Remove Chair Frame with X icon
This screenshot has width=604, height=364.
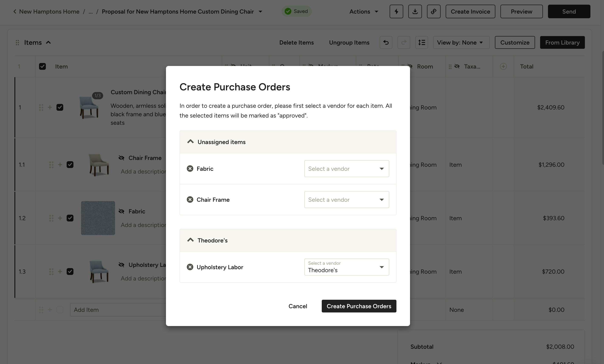point(190,200)
